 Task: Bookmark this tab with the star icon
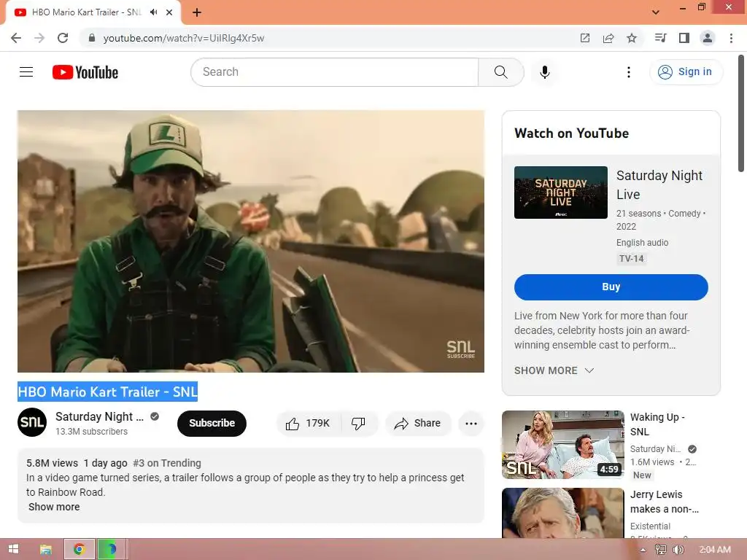pos(632,38)
